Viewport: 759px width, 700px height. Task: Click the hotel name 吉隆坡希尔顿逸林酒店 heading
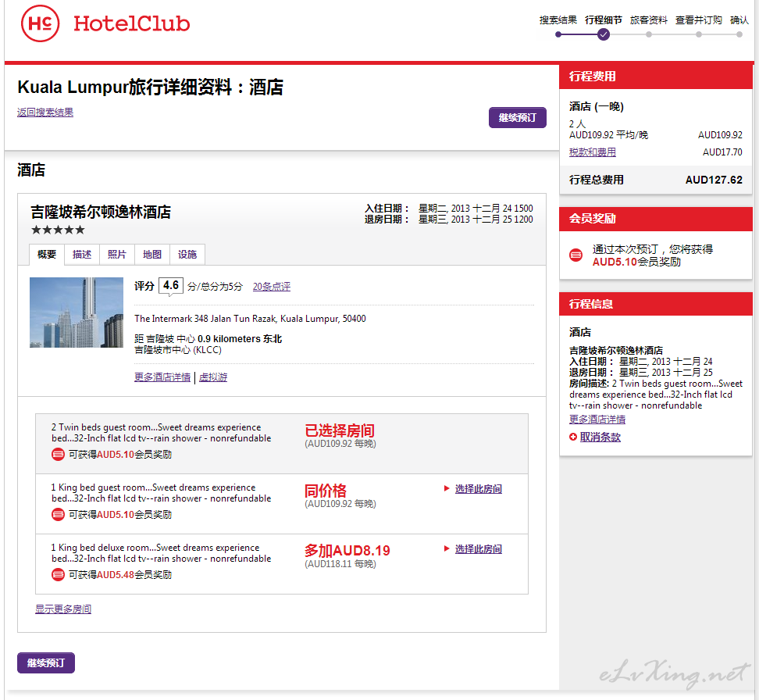pyautogui.click(x=101, y=212)
